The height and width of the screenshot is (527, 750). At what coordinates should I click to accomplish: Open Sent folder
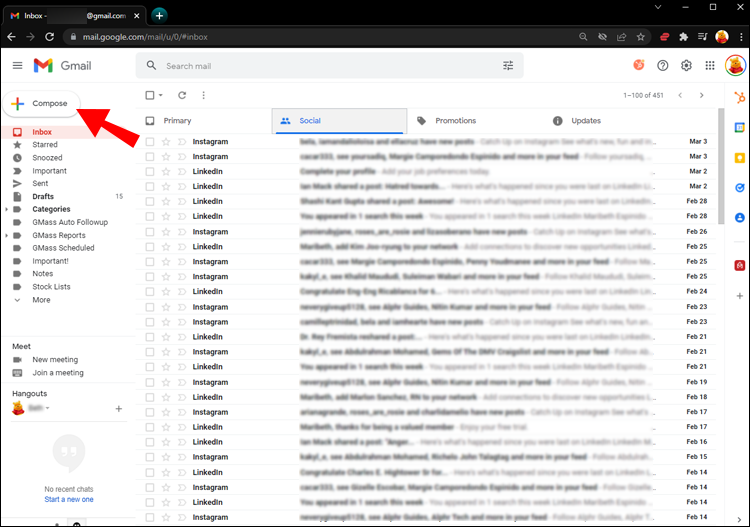(40, 184)
